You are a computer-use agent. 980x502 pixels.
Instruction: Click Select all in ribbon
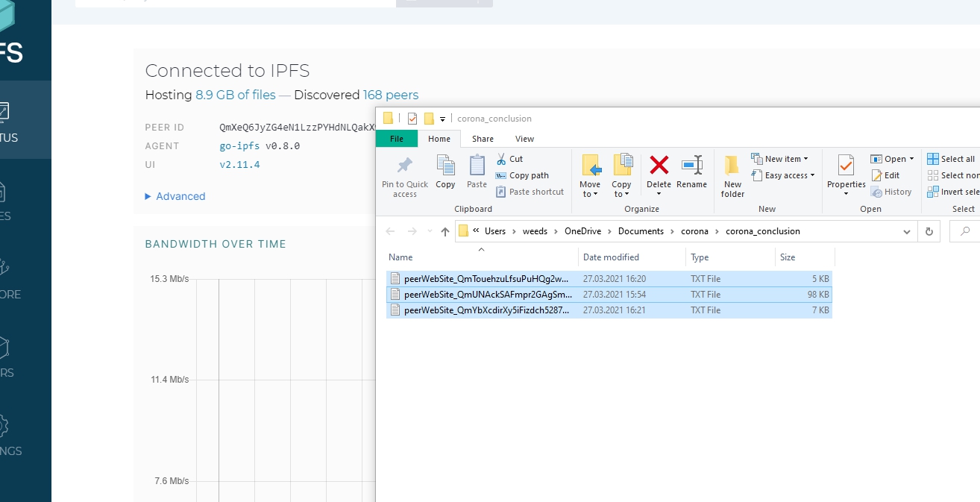coord(952,159)
